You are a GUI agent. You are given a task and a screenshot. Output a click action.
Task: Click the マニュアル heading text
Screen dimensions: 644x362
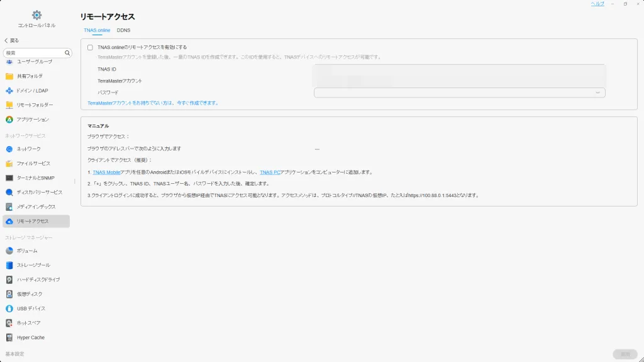98,127
